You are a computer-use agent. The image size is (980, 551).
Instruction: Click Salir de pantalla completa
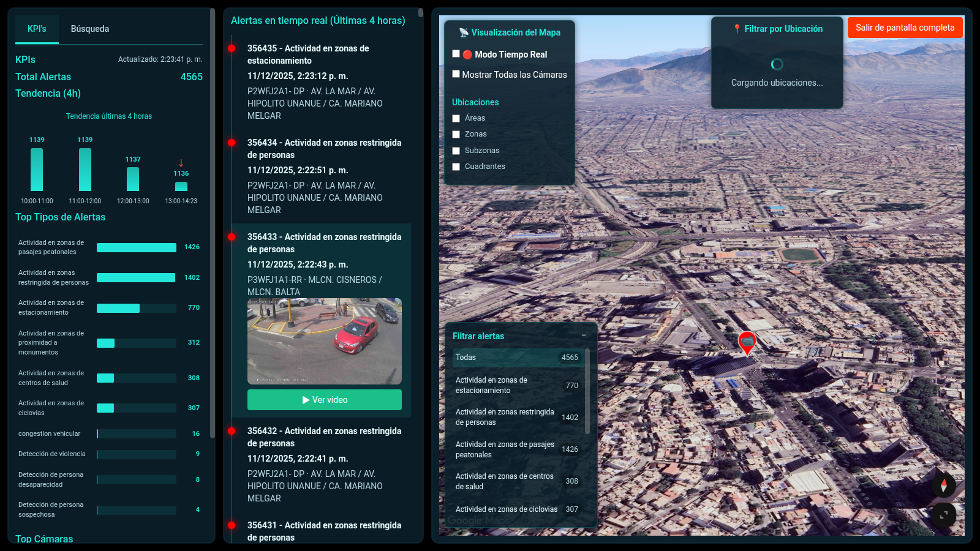tap(905, 27)
